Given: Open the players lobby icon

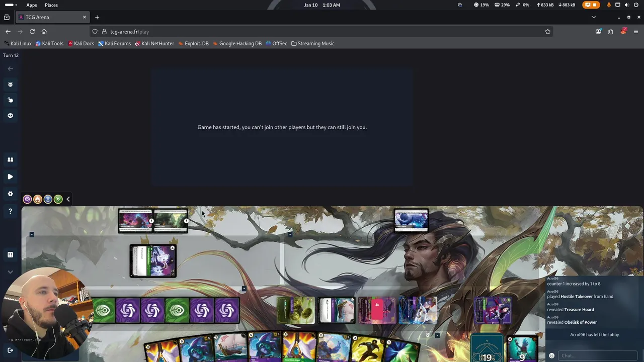Looking at the screenshot, I should (10, 159).
